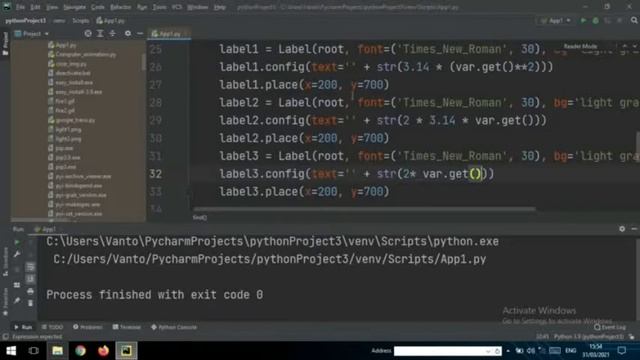This screenshot has height=360, width=640.
Task: Rerun App1 from Run panel green arrow
Action: (17, 242)
